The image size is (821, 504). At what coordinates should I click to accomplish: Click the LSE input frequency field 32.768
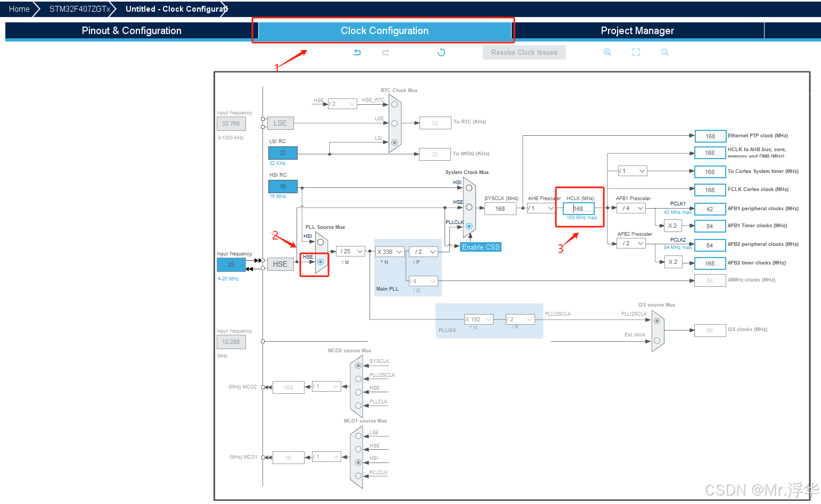coord(231,123)
